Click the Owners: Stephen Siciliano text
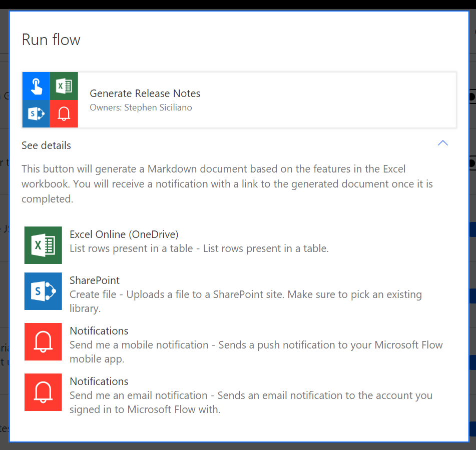Viewport: 476px width, 450px height. [x=141, y=107]
